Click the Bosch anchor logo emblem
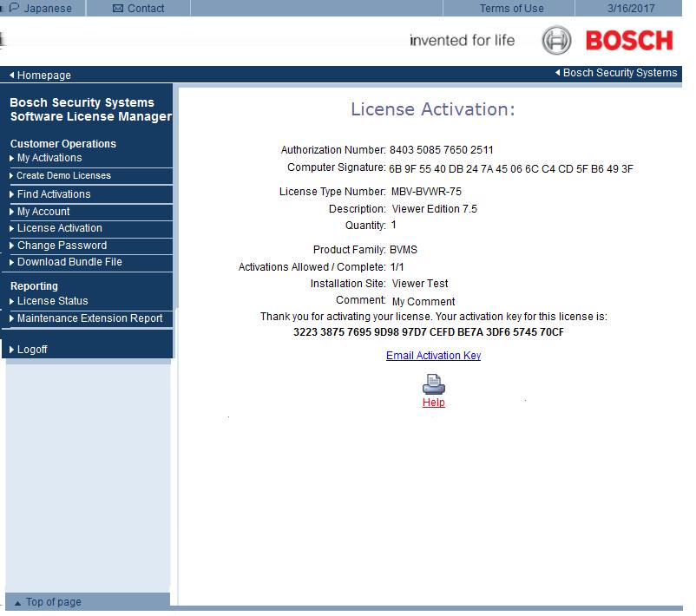This screenshot has height=616, width=696. coord(556,41)
